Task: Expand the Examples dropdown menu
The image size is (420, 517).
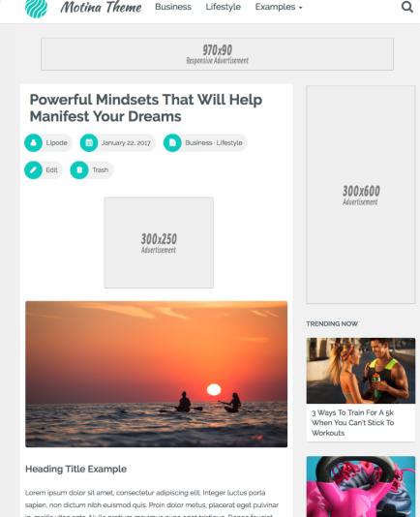Action: tap(279, 7)
